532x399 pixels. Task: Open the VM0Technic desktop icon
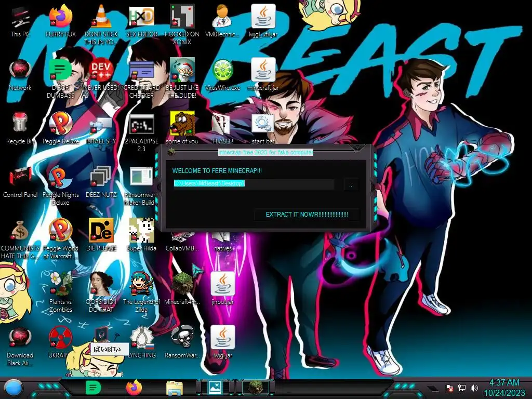tap(222, 21)
